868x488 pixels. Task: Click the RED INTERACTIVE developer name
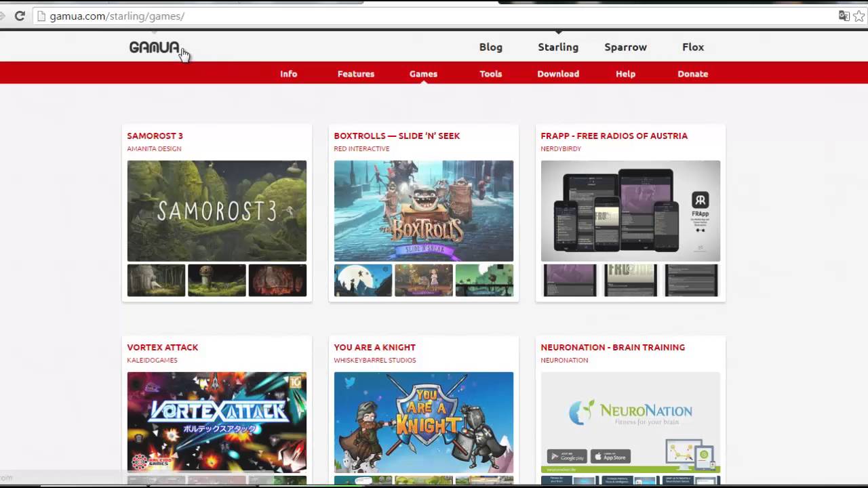pyautogui.click(x=361, y=148)
